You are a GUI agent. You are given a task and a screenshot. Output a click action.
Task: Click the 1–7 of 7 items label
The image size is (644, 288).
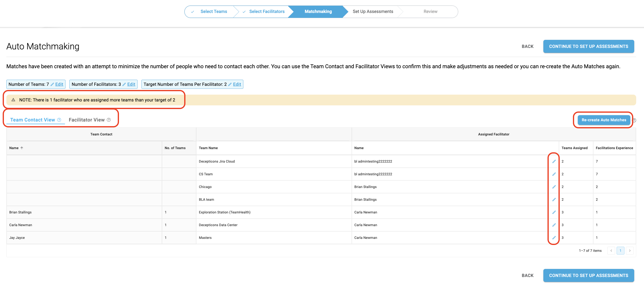(590, 251)
